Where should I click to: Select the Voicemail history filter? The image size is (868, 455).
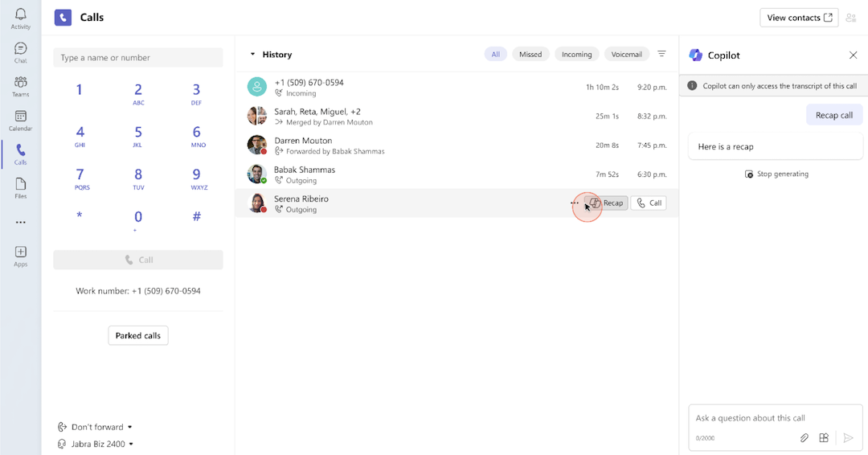[626, 54]
